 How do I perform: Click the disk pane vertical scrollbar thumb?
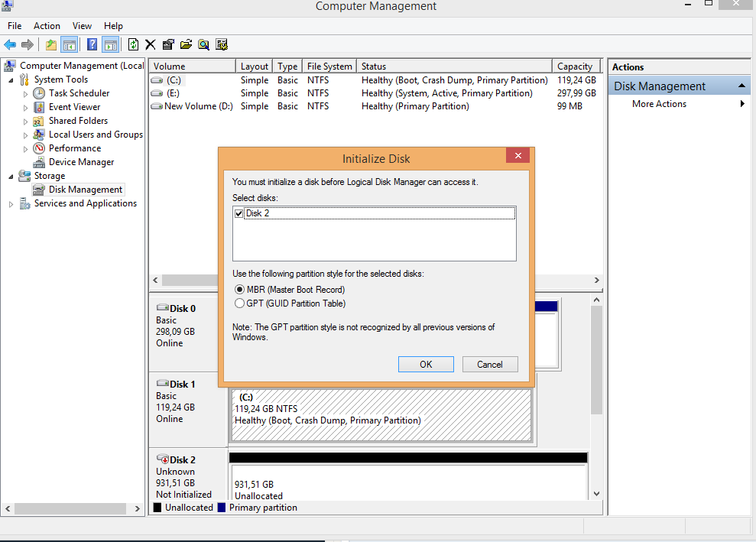pyautogui.click(x=596, y=360)
